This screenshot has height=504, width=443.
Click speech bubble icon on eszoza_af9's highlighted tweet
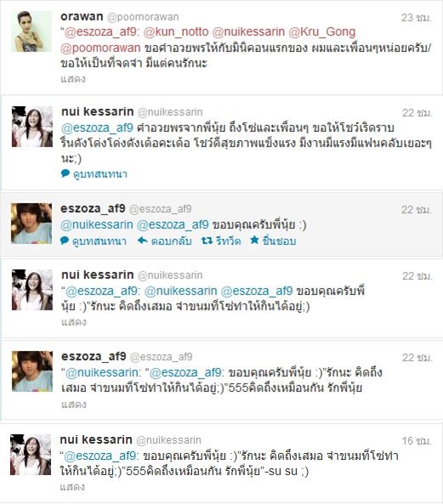65,241
